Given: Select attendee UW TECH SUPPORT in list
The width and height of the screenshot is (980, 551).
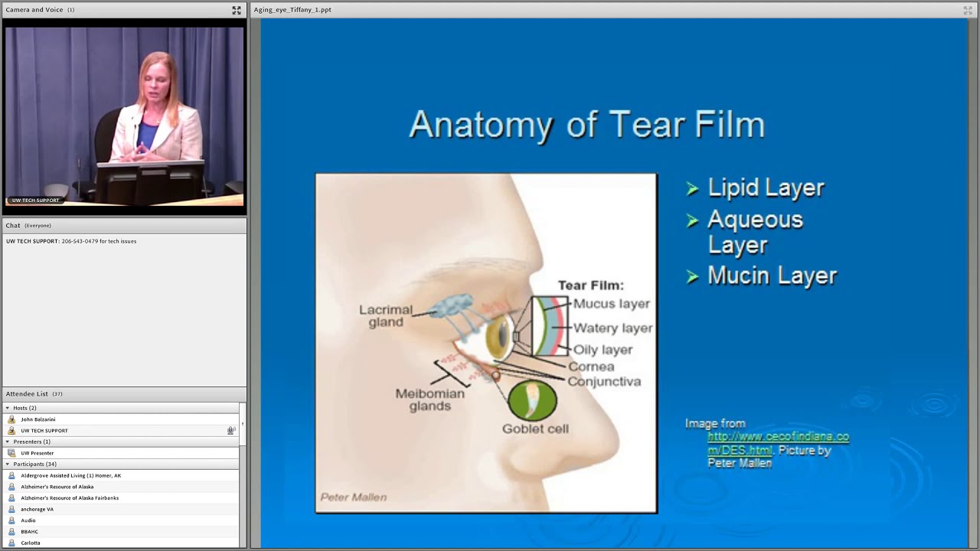Looking at the screenshot, I should (x=44, y=430).
